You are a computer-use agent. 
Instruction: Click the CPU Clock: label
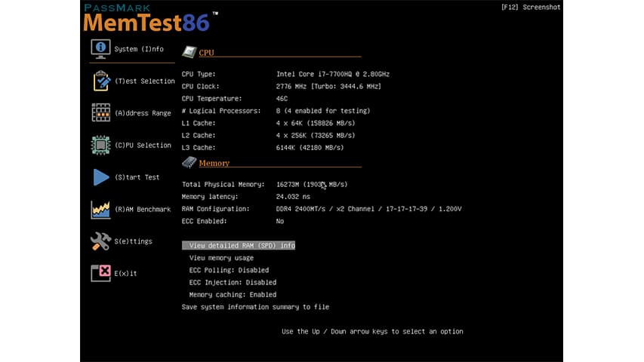[x=200, y=86]
